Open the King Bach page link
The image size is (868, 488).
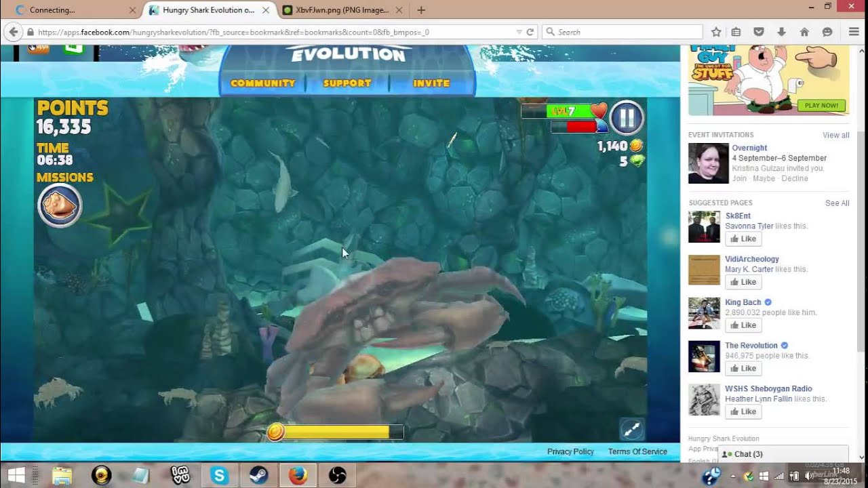click(x=743, y=302)
